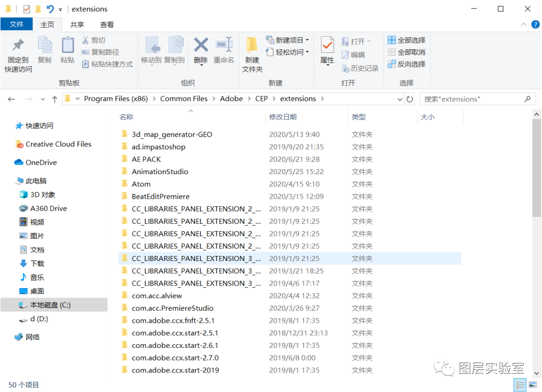Click the chevron after Adobe in path
542x392 pixels.
pos(249,99)
